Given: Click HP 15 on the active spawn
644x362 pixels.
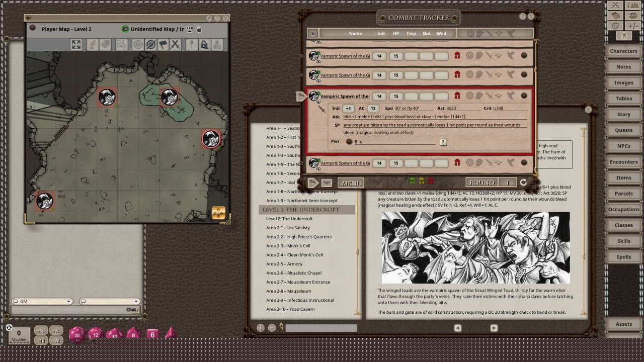Looking at the screenshot, I should pos(396,96).
